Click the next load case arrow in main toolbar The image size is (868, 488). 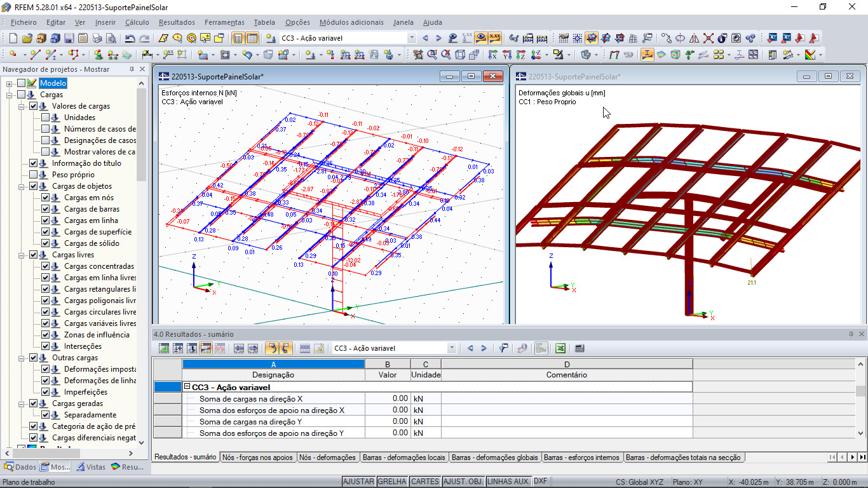438,38
